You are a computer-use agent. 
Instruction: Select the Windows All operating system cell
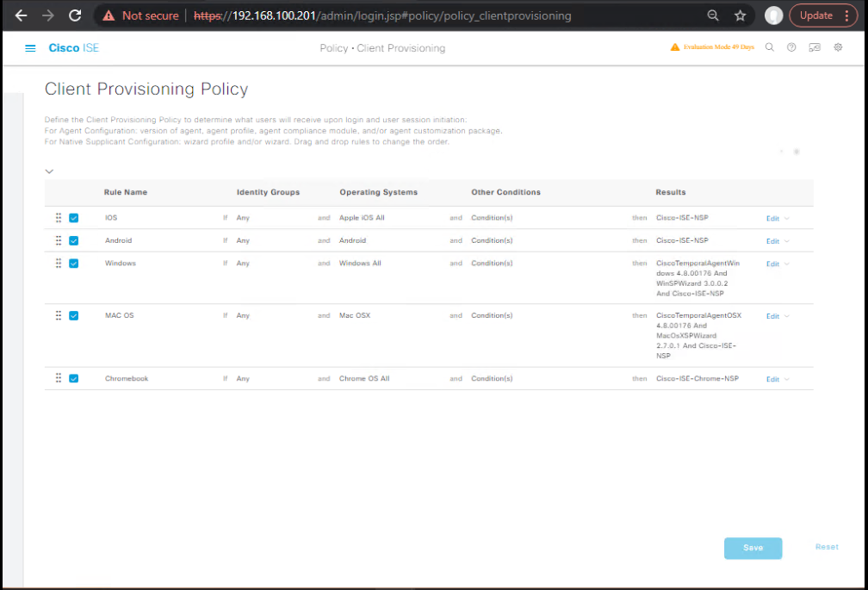(x=360, y=263)
